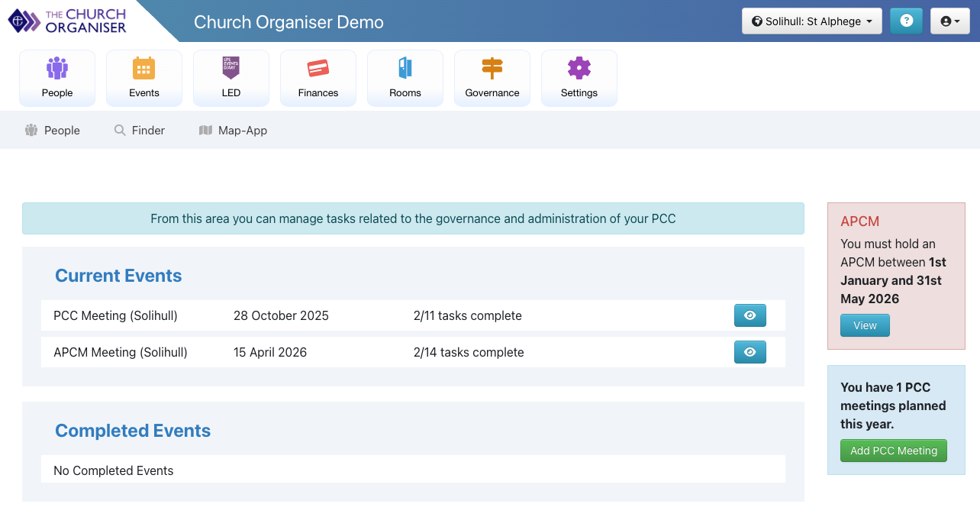Open the help question mark button

(x=906, y=21)
